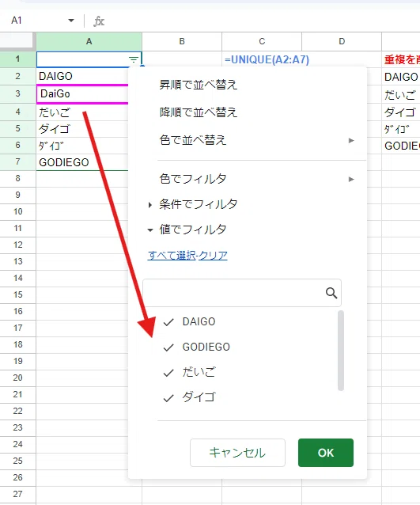The width and height of the screenshot is (420, 505).
Task: Open the Name Box dropdown arrow
Action: 71,21
